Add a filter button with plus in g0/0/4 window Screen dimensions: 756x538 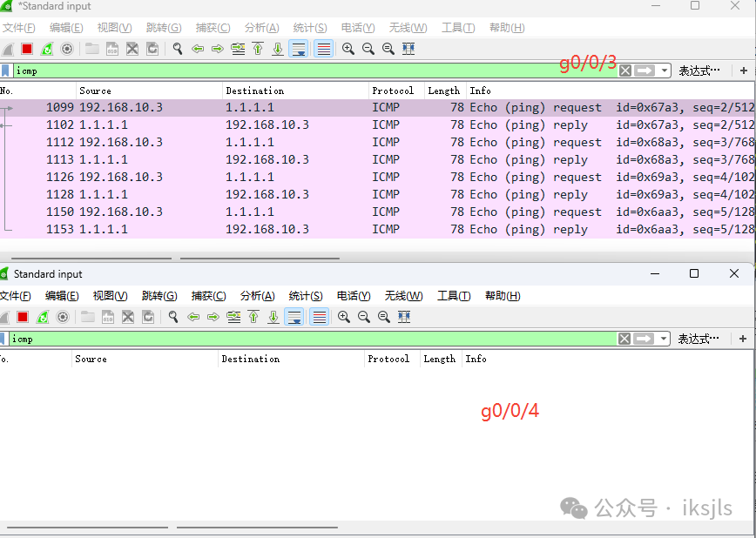point(744,339)
